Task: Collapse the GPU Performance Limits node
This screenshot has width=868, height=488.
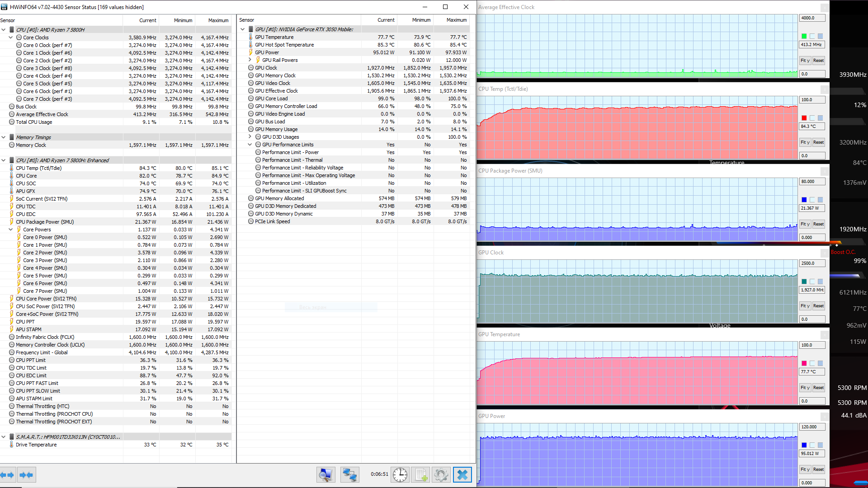Action: pyautogui.click(x=250, y=145)
